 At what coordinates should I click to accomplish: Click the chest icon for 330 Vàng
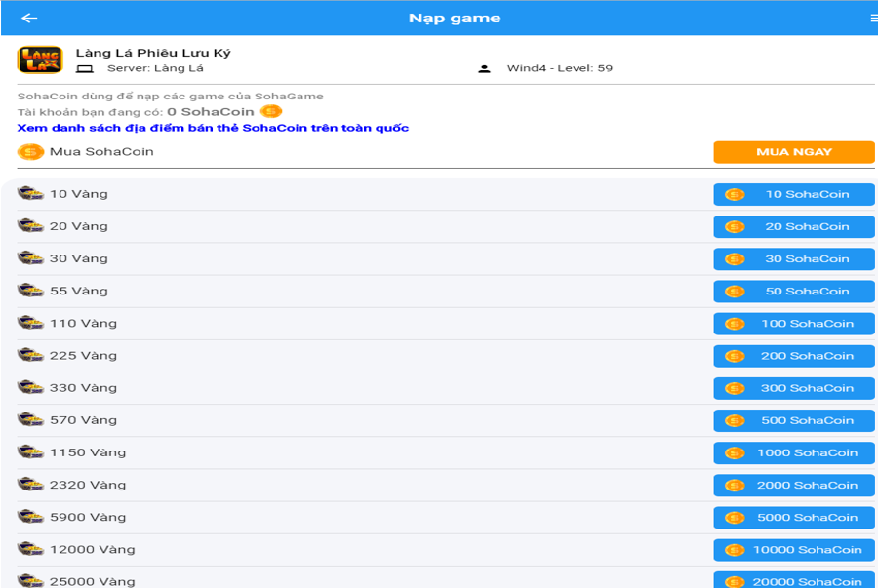[30, 388]
